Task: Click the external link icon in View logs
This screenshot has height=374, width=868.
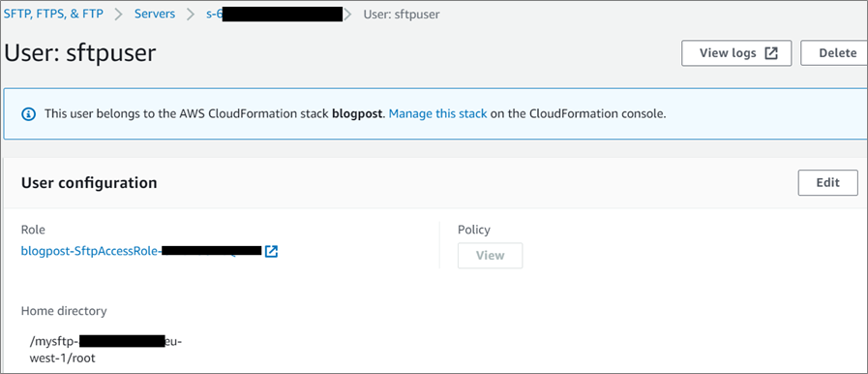Action: click(x=771, y=53)
